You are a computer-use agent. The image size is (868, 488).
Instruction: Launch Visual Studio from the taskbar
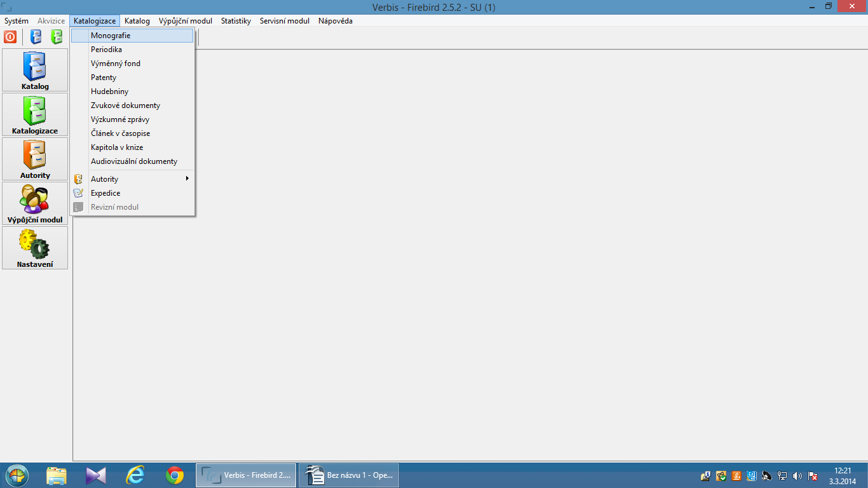(x=96, y=475)
